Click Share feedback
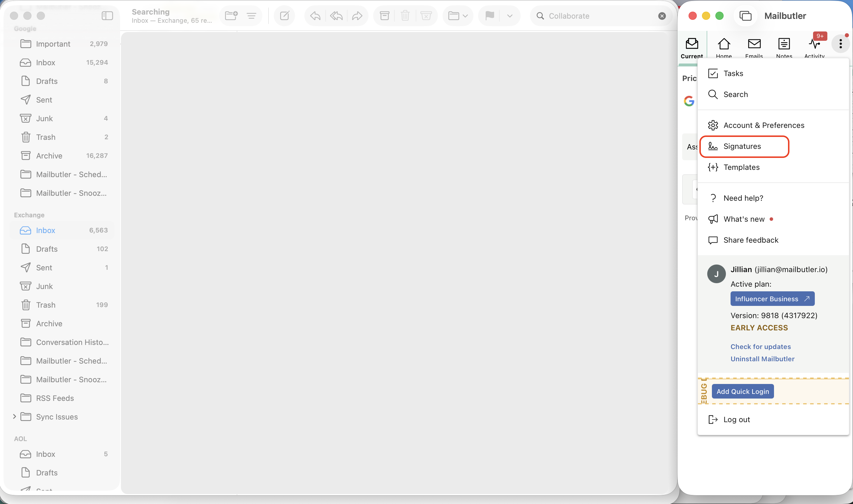The height and width of the screenshot is (504, 853). (773, 240)
